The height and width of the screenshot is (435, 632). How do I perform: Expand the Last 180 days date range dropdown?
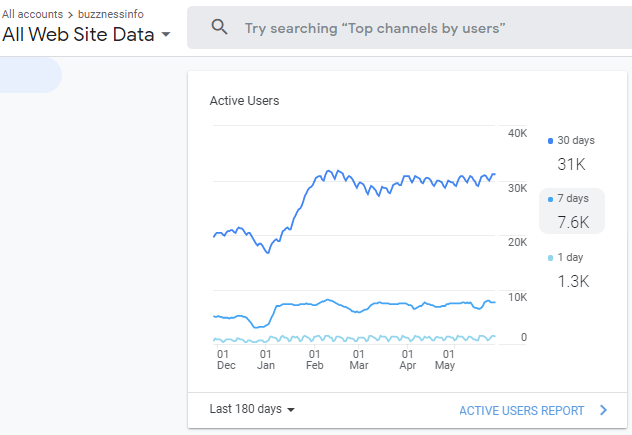pos(252,409)
